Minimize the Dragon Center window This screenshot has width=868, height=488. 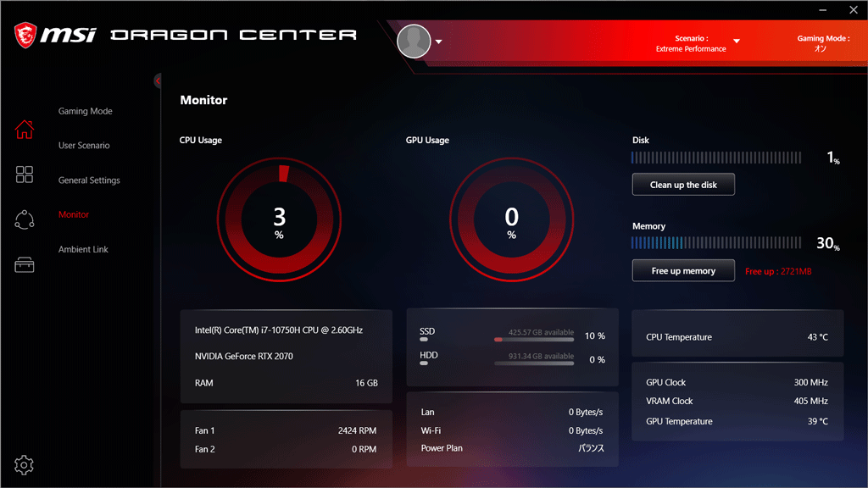(x=822, y=10)
